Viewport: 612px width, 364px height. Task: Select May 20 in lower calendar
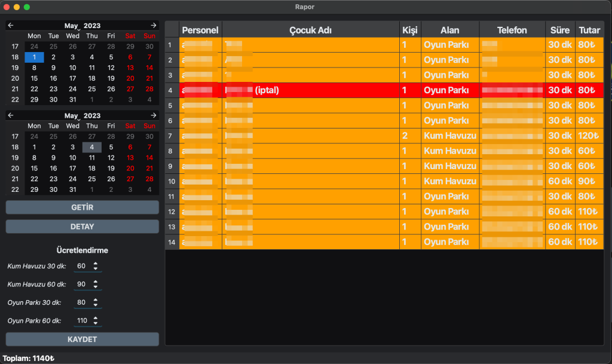(x=130, y=169)
